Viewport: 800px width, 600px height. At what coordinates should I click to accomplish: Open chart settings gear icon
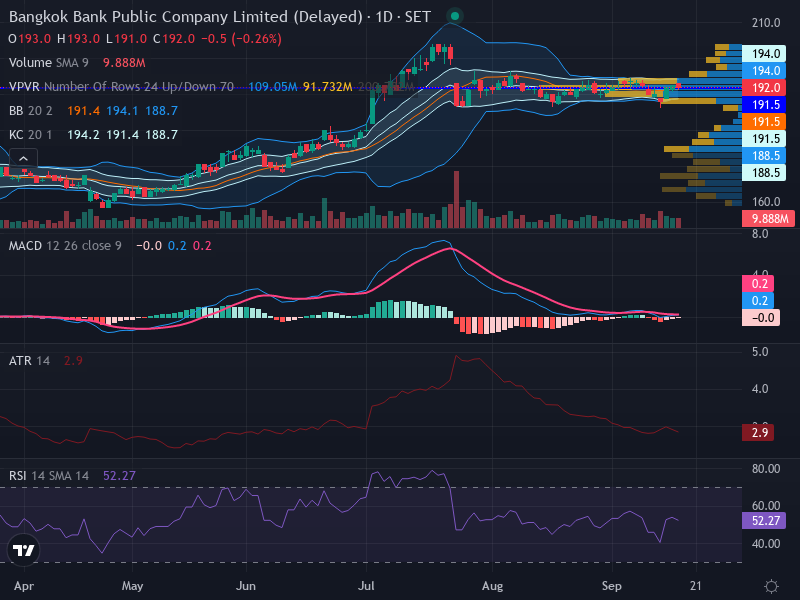tap(771, 586)
